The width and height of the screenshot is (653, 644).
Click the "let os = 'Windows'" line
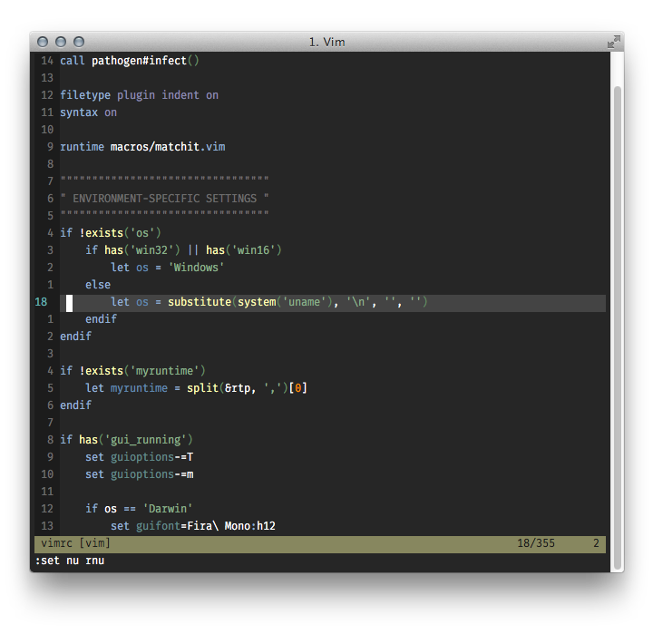(168, 268)
